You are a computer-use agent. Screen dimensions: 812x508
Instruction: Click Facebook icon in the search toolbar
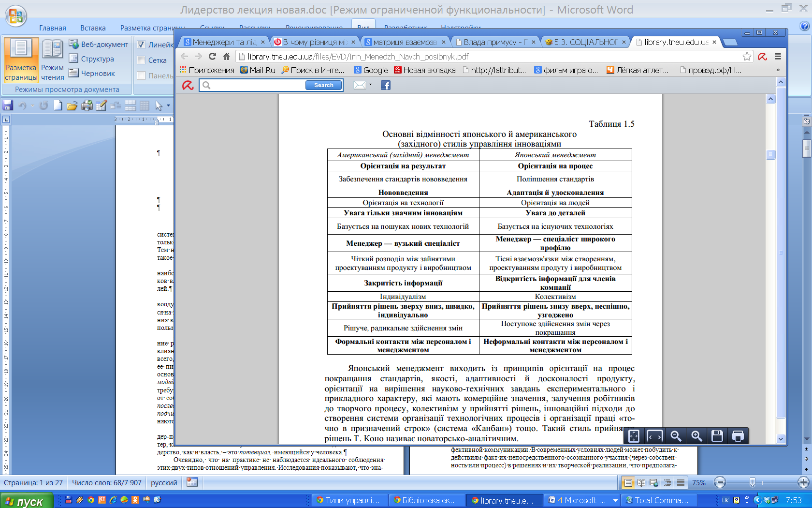click(x=386, y=85)
